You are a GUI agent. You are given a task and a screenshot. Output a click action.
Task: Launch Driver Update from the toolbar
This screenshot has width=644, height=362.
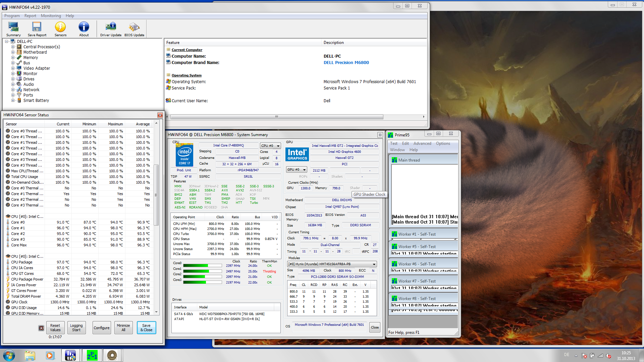click(111, 29)
